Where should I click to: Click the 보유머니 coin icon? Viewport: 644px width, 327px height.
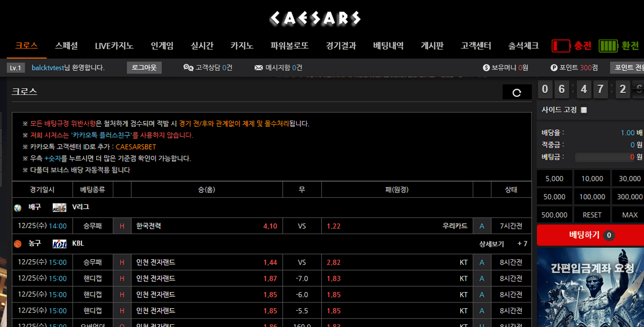[x=486, y=68]
